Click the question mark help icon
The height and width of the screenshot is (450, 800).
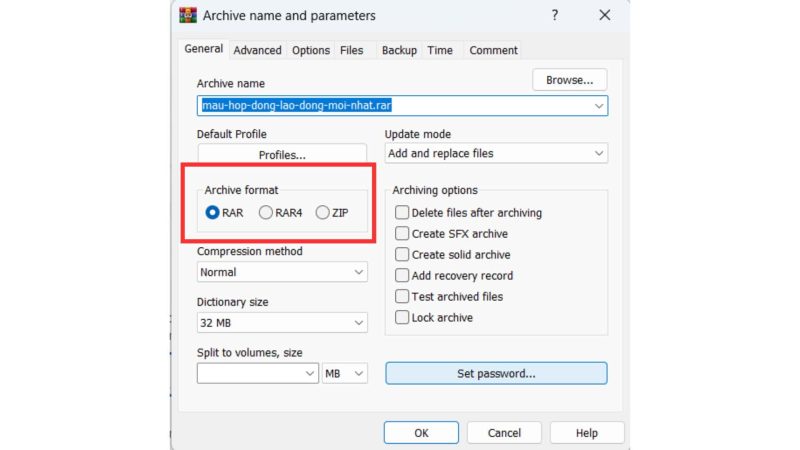(x=555, y=15)
